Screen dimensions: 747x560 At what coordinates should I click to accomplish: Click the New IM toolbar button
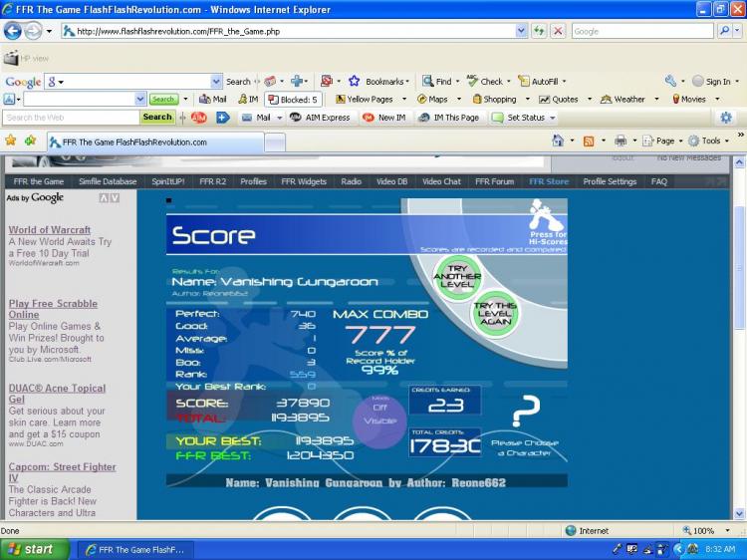tap(384, 118)
